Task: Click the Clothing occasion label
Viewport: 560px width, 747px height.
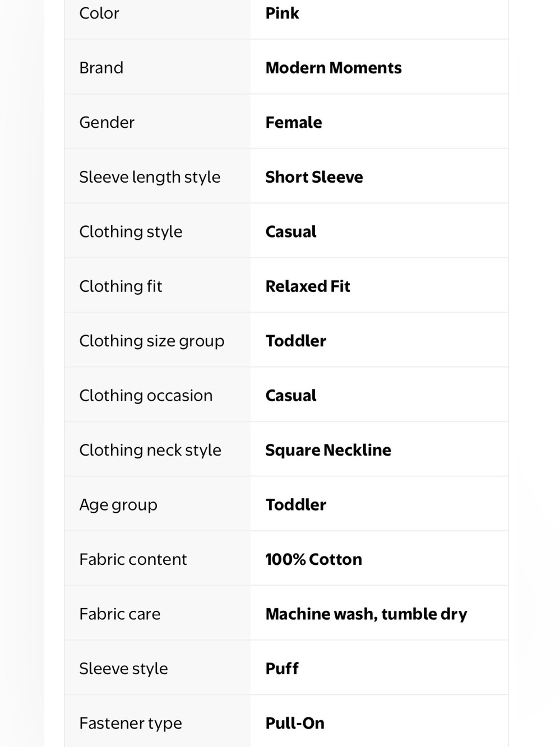Action: coord(146,396)
